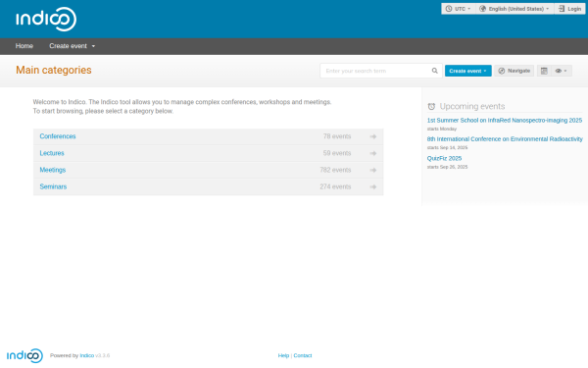This screenshot has height=368, width=588.
Task: Open Create event in the dark navigation bar
Action: [x=72, y=46]
